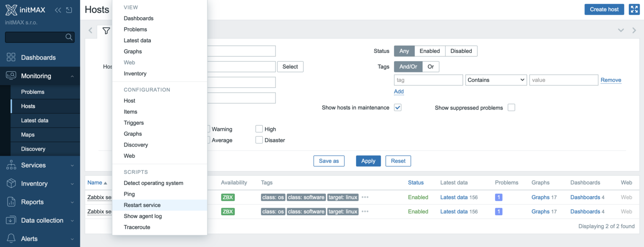Open the Dashboards grid icon in the sidebar

tap(11, 57)
